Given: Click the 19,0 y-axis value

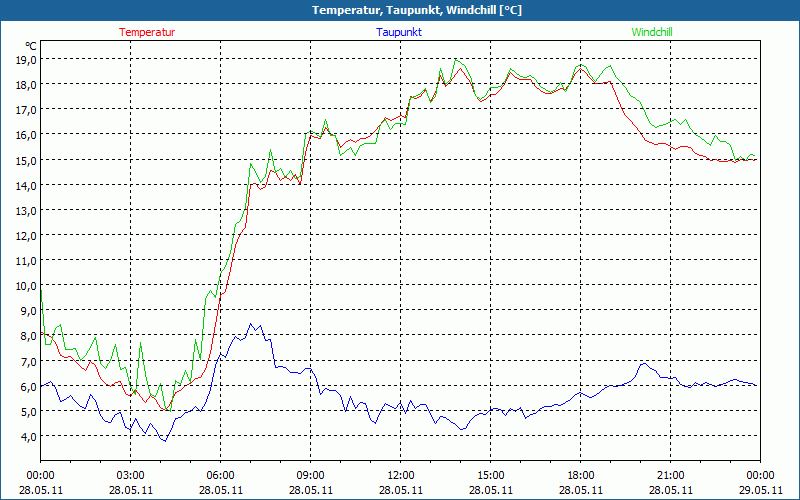Looking at the screenshot, I should tap(27, 60).
